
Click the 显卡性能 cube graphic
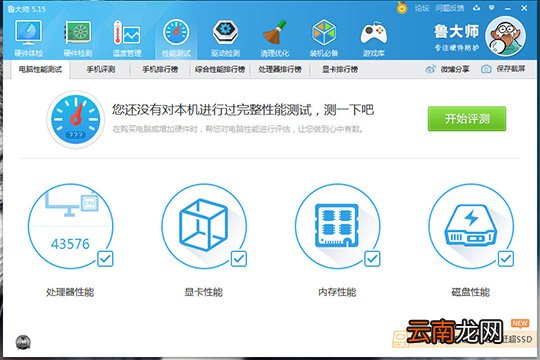pos(204,225)
